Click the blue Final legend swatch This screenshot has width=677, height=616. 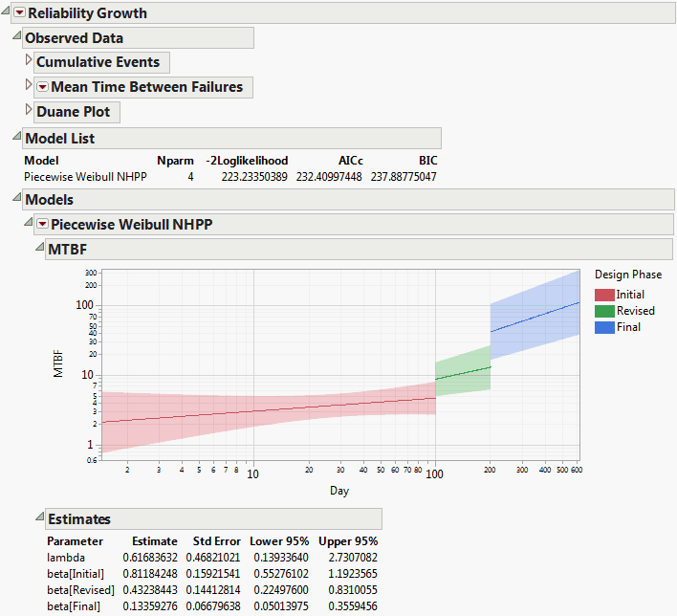pos(604,327)
